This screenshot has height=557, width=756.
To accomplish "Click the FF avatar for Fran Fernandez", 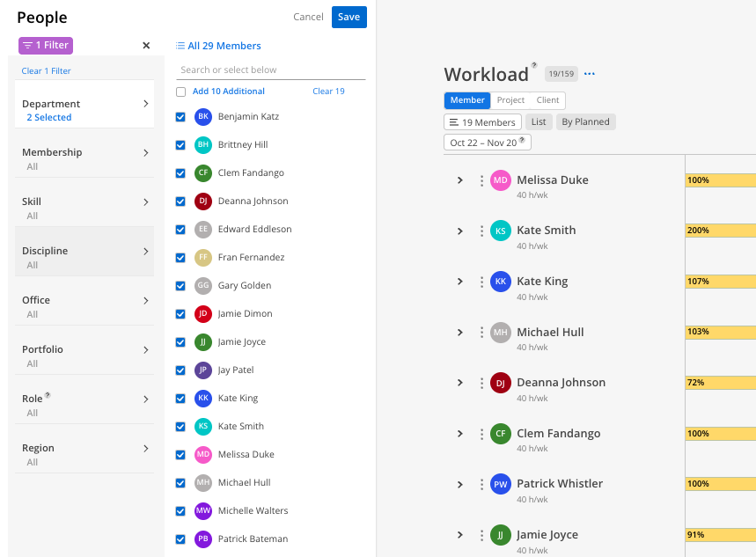I will click(x=203, y=258).
